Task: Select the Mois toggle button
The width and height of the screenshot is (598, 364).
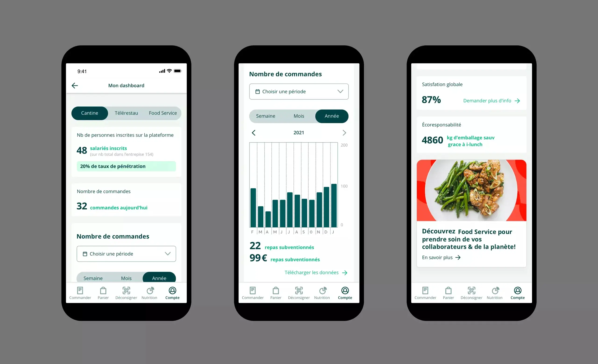Action: click(x=298, y=116)
